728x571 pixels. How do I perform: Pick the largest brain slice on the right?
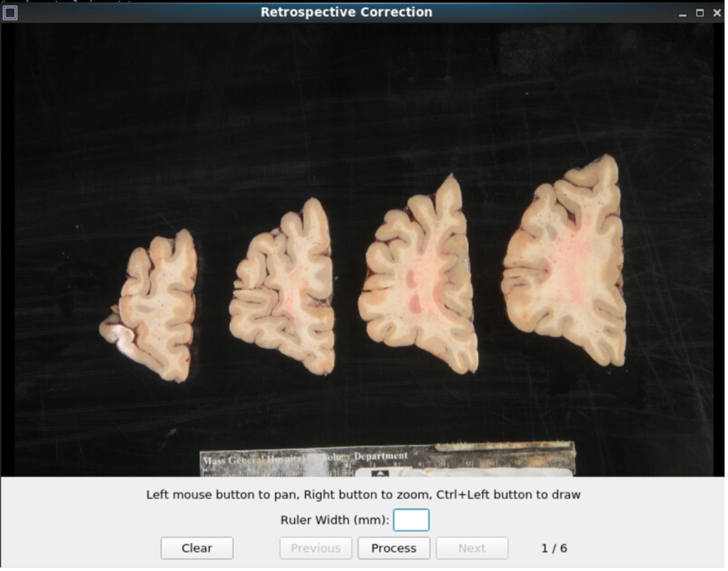tap(565, 263)
